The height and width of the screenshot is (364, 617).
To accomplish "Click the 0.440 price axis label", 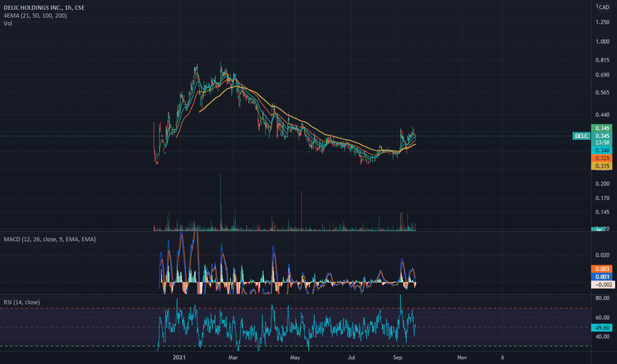I will (602, 115).
